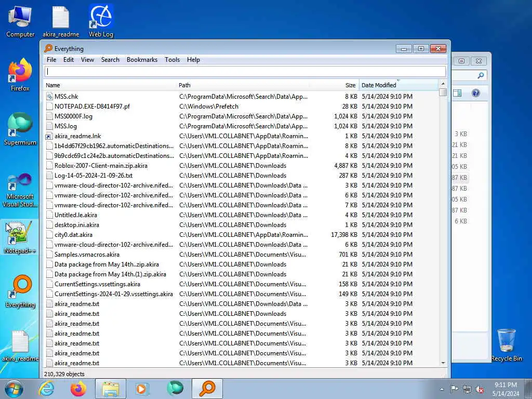Open the akira_readme file beside Computer
The height and width of the screenshot is (399, 532).
tap(61, 22)
